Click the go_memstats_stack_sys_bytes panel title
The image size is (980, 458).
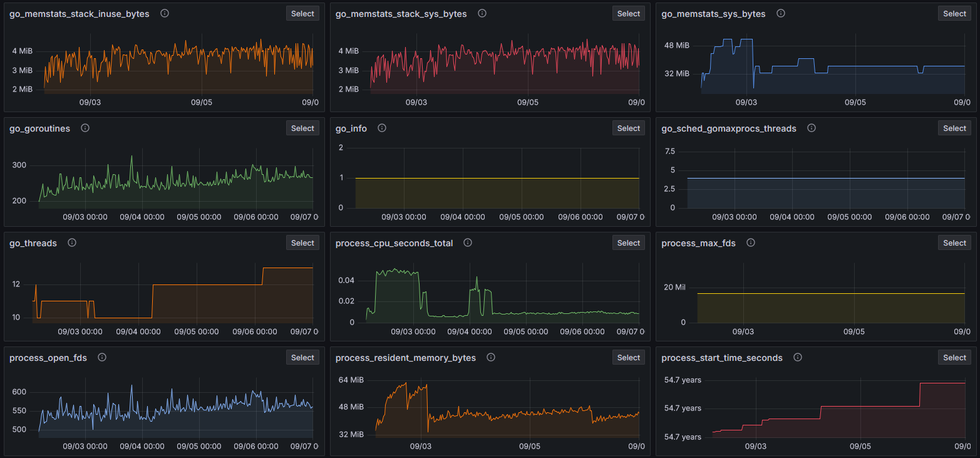tap(401, 14)
